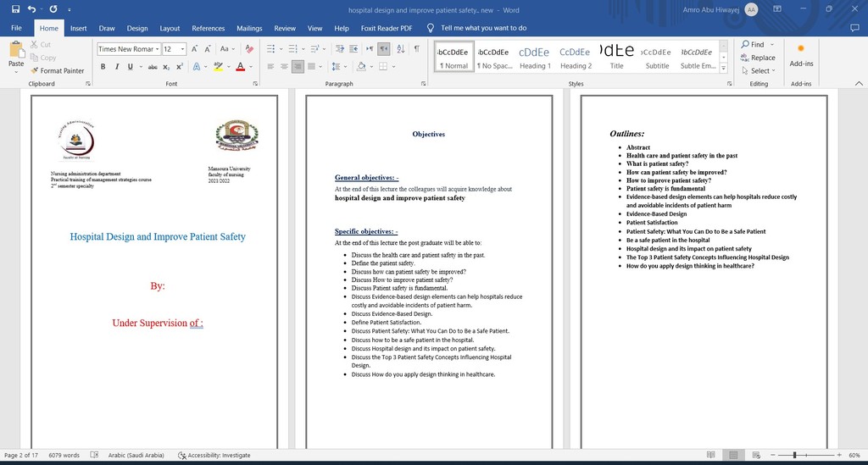Open Read Mode view in status bar

[x=711, y=455]
